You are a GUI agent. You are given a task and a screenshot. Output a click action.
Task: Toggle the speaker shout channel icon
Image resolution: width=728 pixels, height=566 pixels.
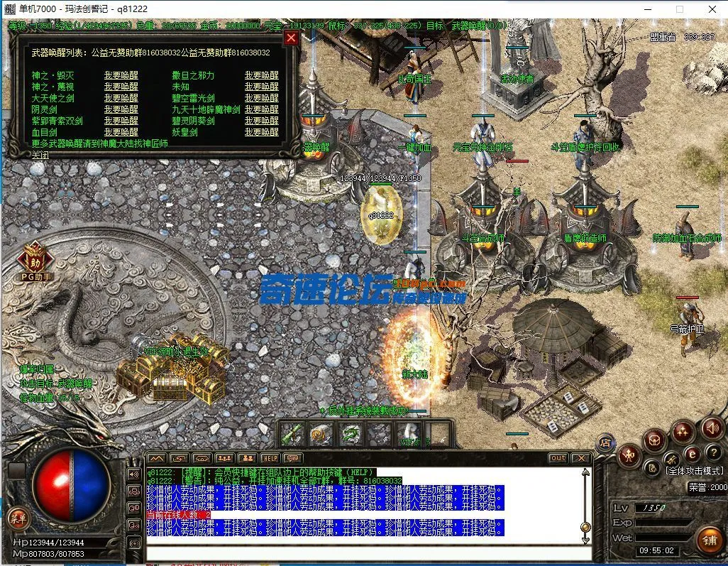tap(134, 474)
